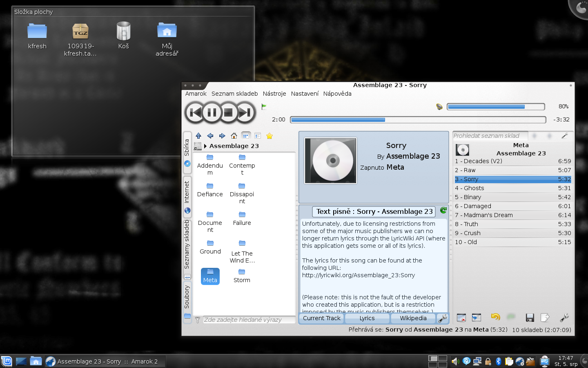Screen dimensions: 588x368
Task: Switch file browser to detailed list view
Action: 258,136
